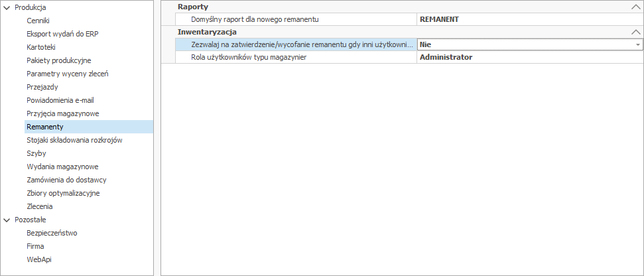
Task: Click the Administrator role value field
Action: coord(529,57)
